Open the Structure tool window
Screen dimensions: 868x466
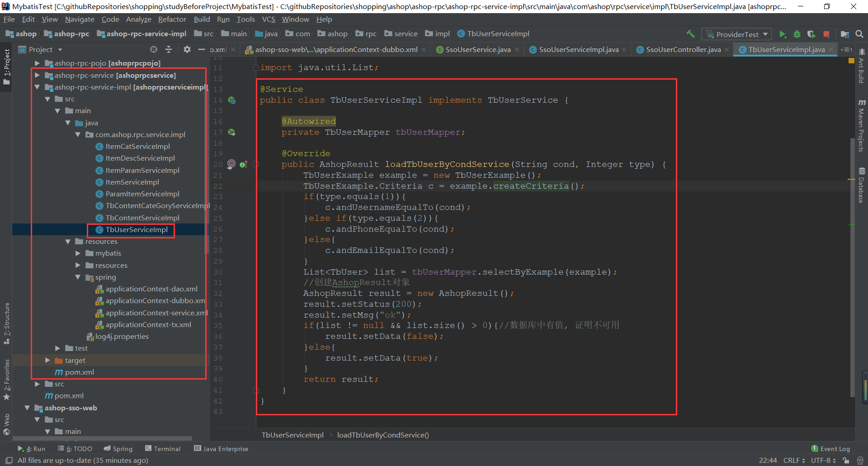6,323
